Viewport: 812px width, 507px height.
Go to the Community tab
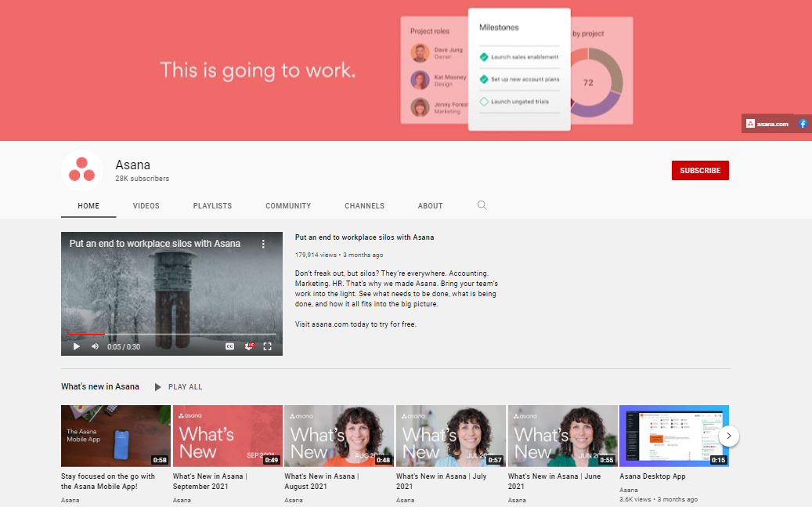(x=288, y=206)
